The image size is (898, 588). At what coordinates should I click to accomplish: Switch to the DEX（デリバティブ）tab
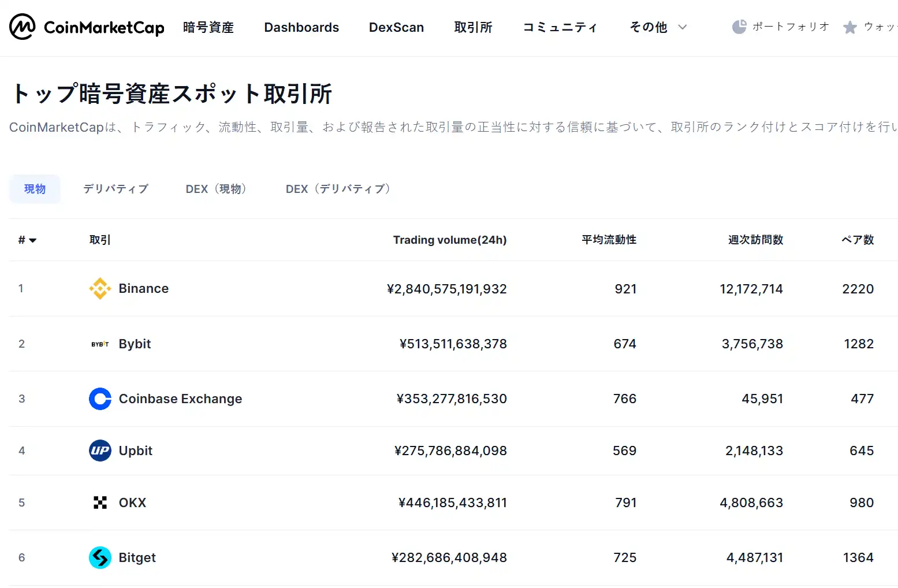click(x=339, y=189)
